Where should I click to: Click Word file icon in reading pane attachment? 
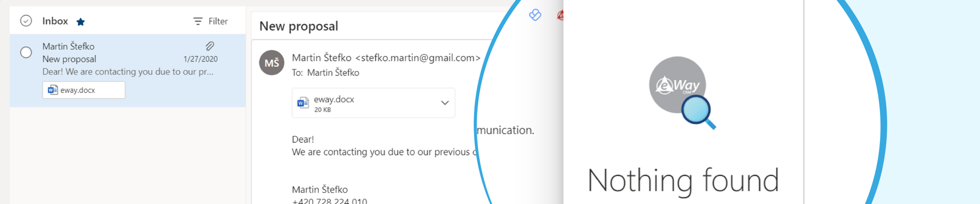click(303, 103)
